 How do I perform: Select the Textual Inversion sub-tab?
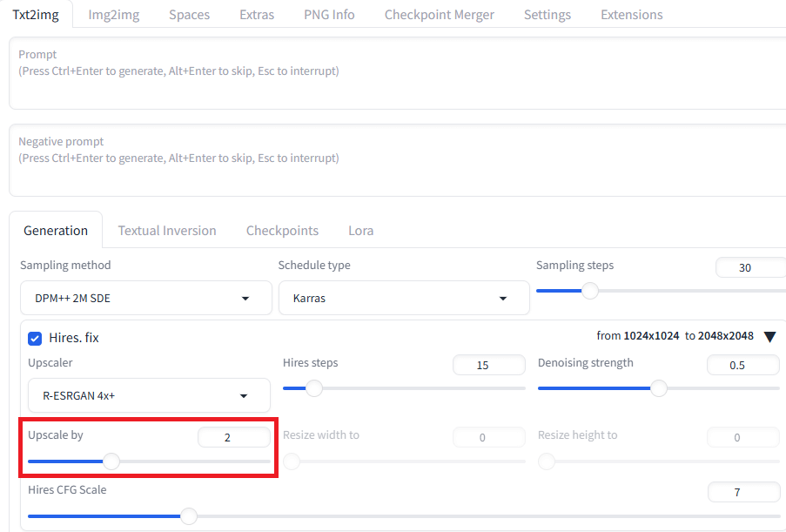point(167,231)
